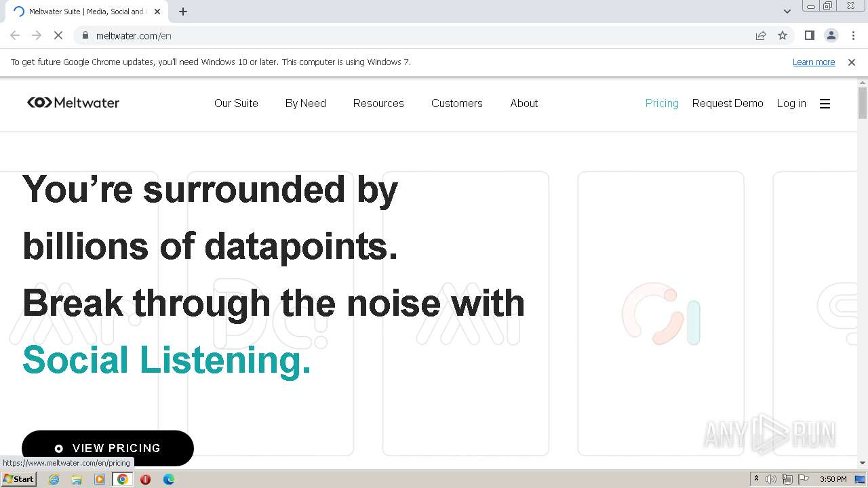This screenshot has width=868, height=488.
Task: Close the Meltwater Suite tab
Action: coord(157,12)
